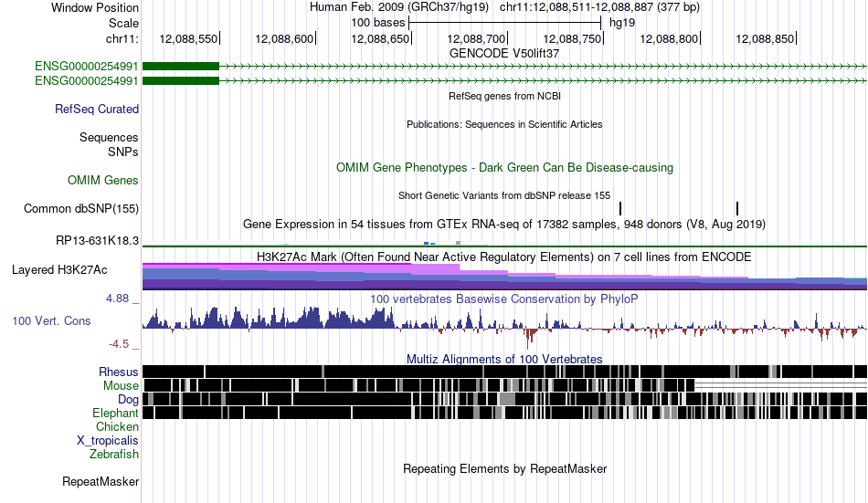Click the second ENSG00000254991 exon block
868x503 pixels.
tap(181, 80)
